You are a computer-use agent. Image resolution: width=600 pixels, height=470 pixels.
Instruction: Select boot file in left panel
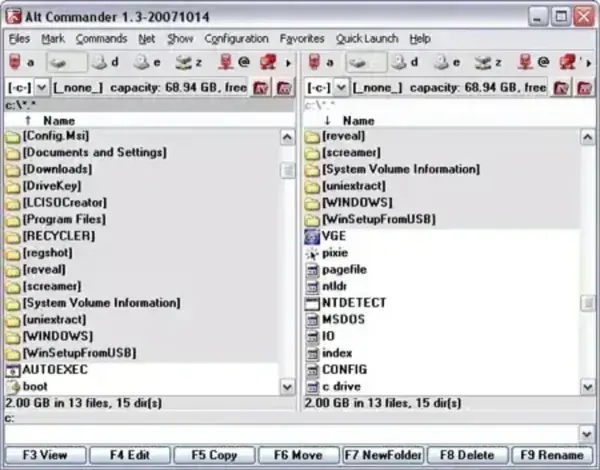pos(142,387)
